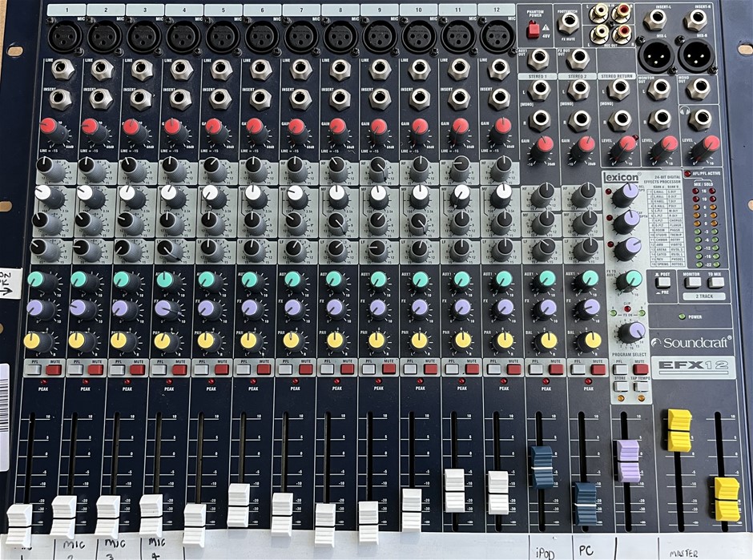This screenshot has width=753, height=560.
Task: Click the channel 1 XLR mic input
Action: click(x=63, y=35)
